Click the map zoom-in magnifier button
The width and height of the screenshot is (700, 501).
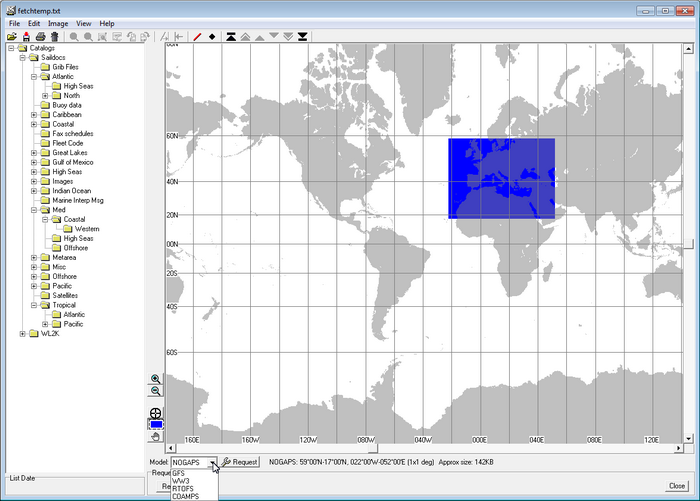[155, 379]
